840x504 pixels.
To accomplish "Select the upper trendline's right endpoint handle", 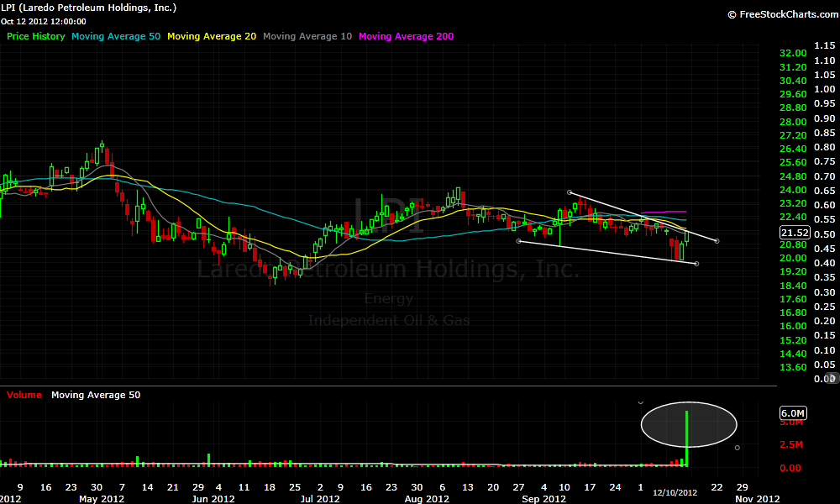I will click(x=717, y=241).
